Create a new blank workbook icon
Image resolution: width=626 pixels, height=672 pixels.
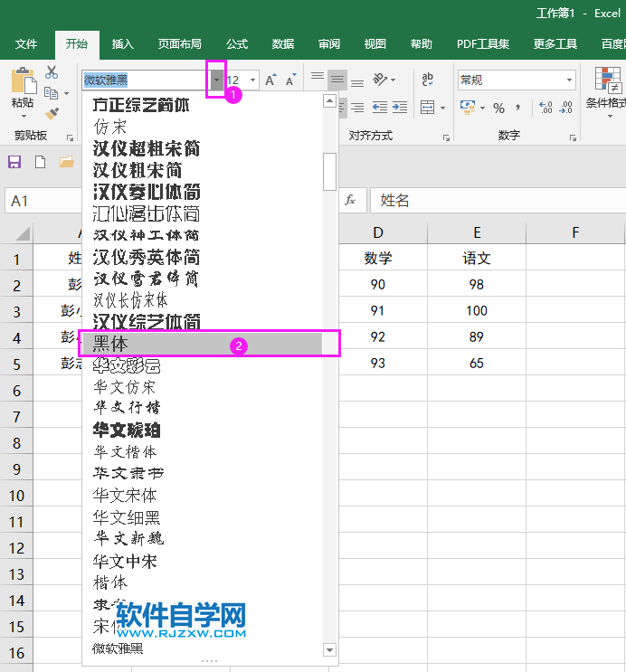coord(41,162)
